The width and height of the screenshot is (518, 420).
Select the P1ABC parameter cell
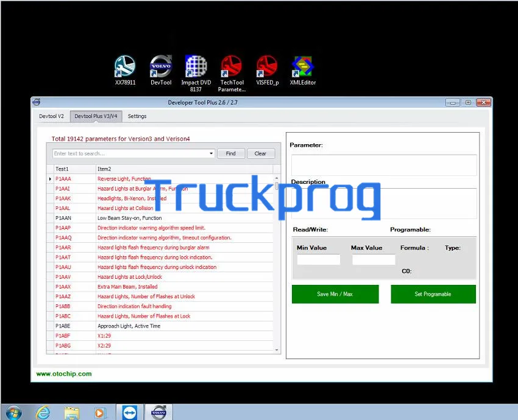[75, 316]
